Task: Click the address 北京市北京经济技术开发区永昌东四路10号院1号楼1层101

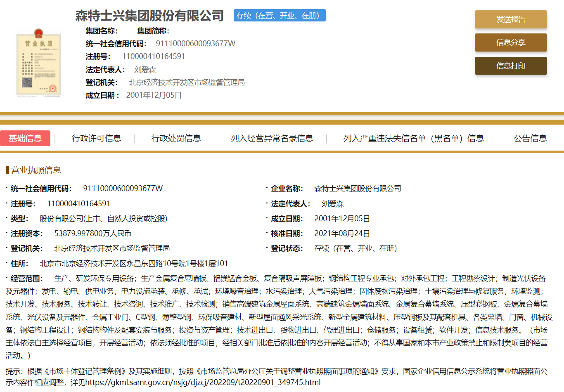Action: (134, 264)
